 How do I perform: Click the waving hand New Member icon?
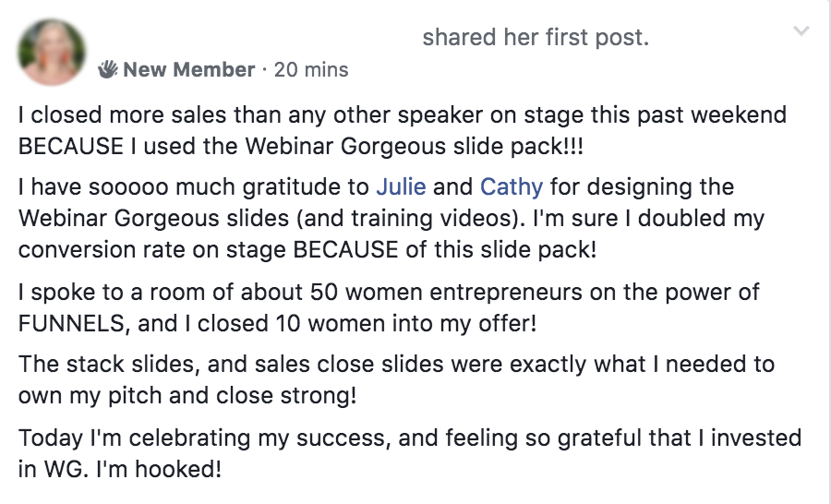(x=110, y=70)
